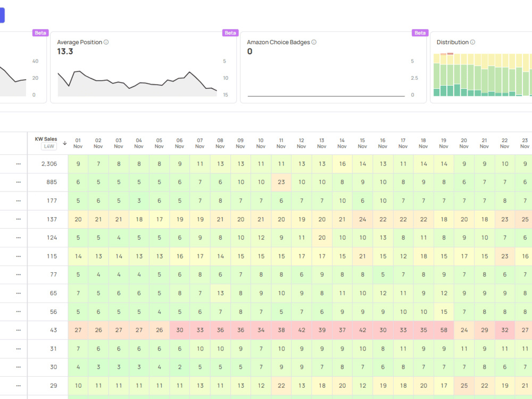Click rank 15 on 19 Nov in row 56
The image size is (532, 399).
tap(444, 311)
